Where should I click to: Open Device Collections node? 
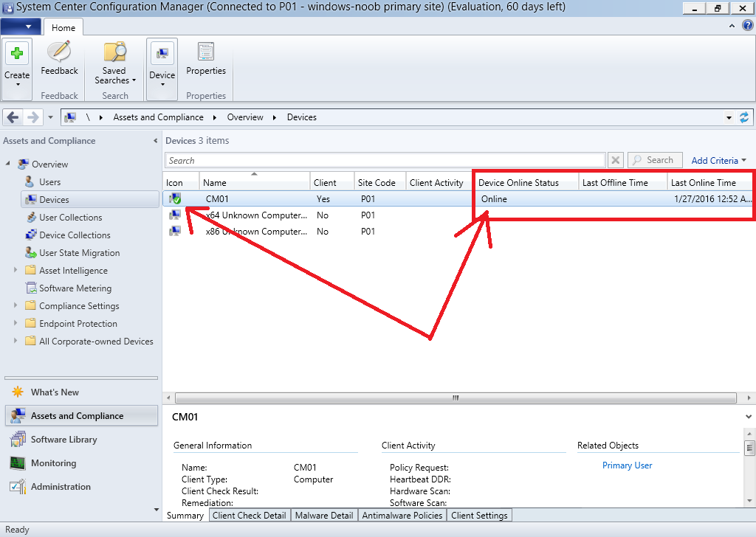click(x=75, y=235)
